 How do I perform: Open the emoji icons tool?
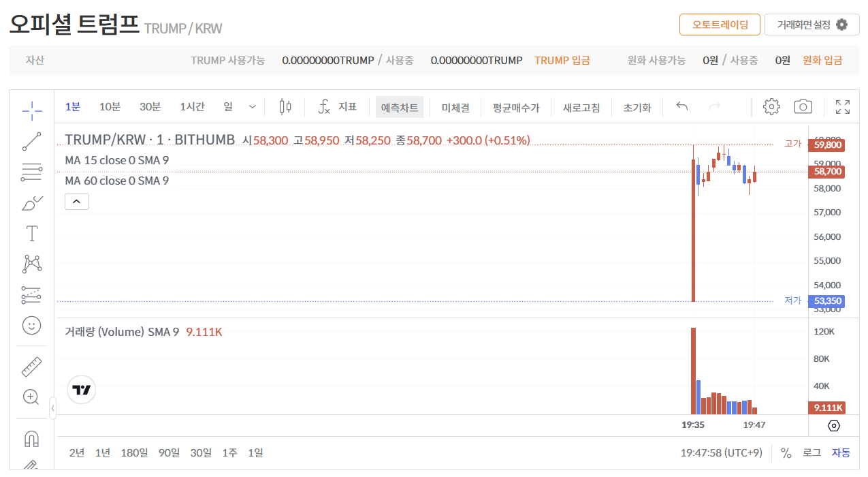(31, 325)
